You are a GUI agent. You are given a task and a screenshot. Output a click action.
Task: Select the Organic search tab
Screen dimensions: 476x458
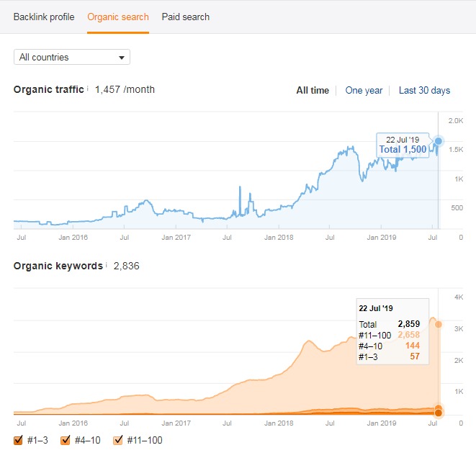point(118,17)
